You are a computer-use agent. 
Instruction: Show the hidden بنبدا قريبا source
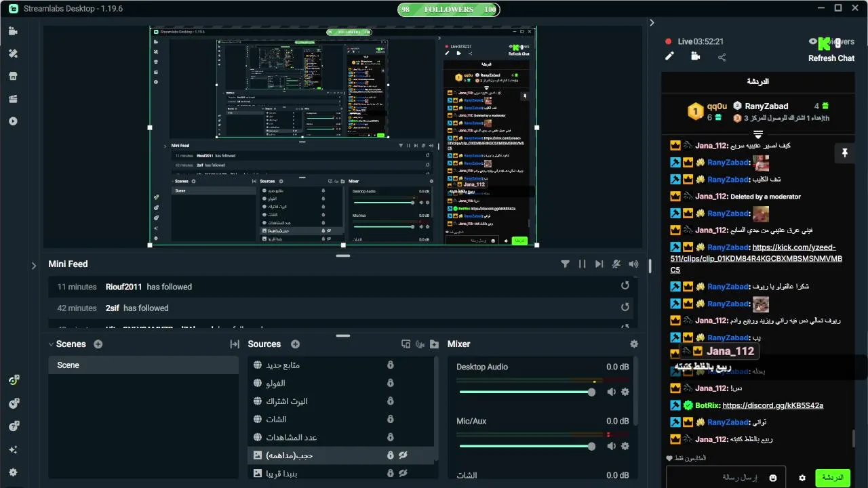tap(403, 473)
